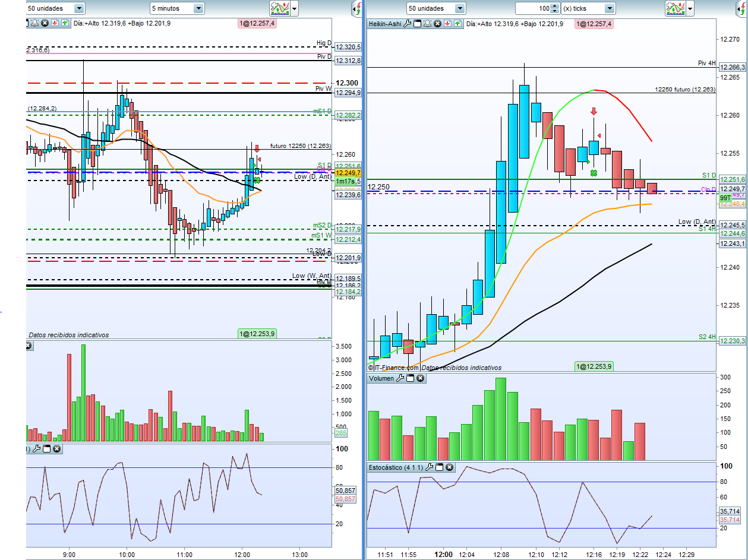Maximize the Estocástico panel
748x560 pixels.
point(440,467)
